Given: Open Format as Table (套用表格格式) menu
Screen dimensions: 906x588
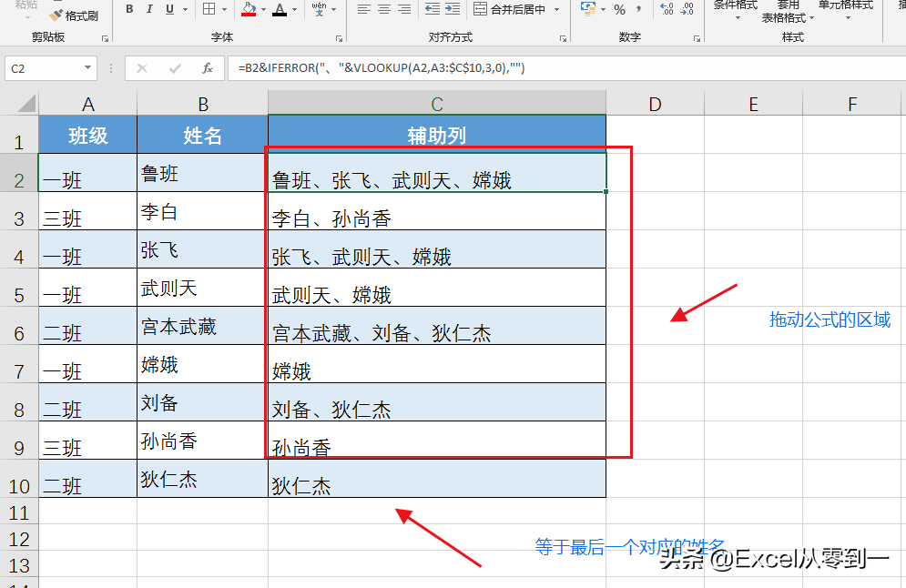Looking at the screenshot, I should pyautogui.click(x=788, y=12).
